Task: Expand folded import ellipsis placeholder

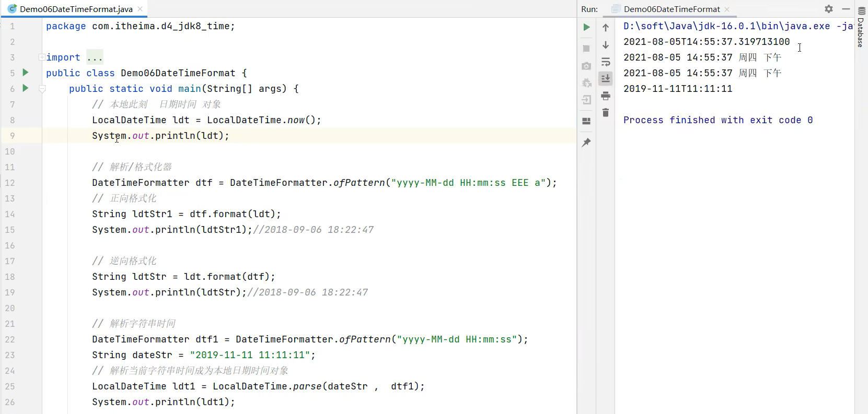Action: [x=95, y=57]
